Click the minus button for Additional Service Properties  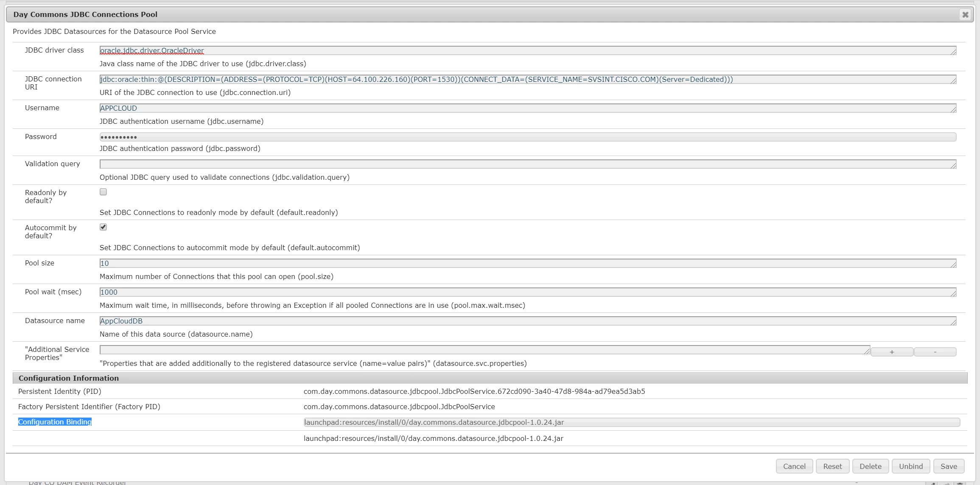(x=935, y=352)
